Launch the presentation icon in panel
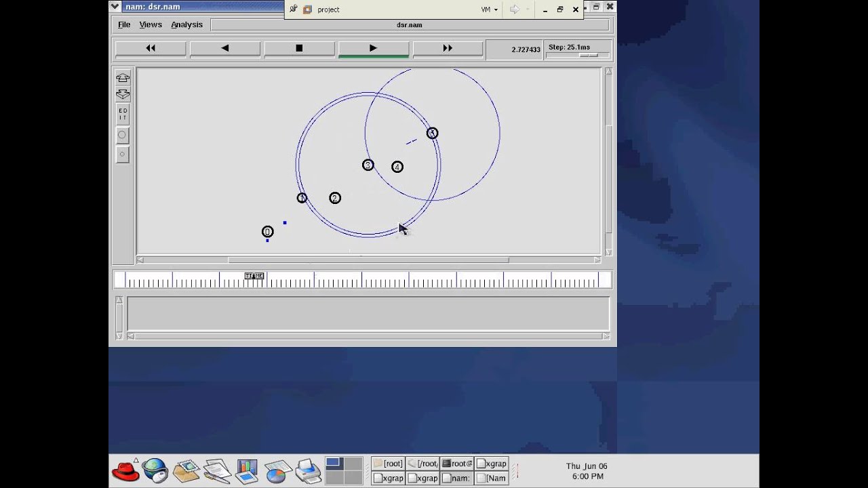Screen dimensions: 868x488 coord(247,471)
